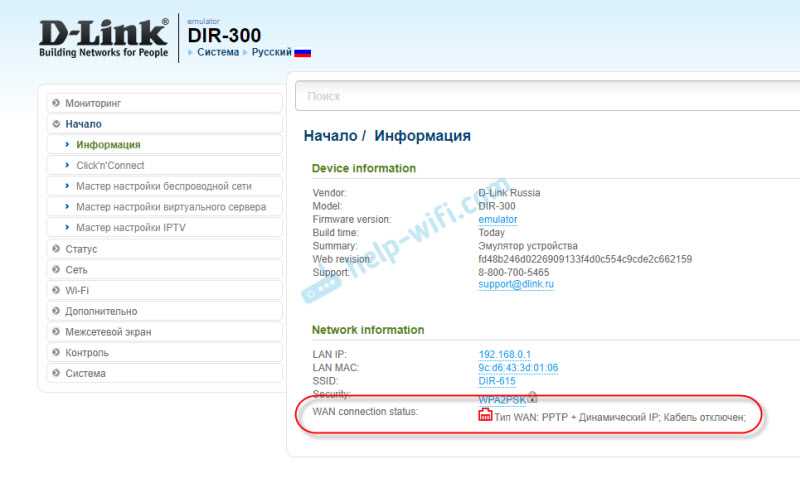The height and width of the screenshot is (481, 800).
Task: Click the D-Link Russia vendor value
Action: 509,193
